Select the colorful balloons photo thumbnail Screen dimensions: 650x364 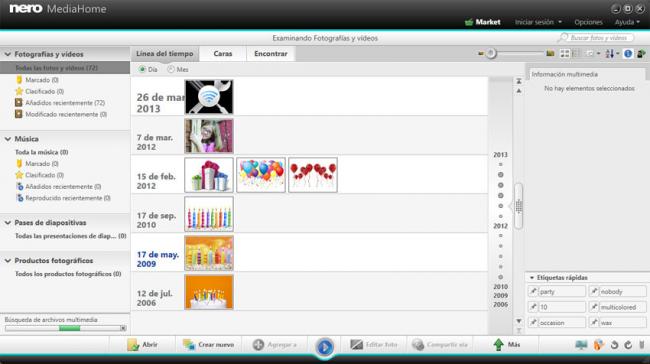[x=261, y=175]
